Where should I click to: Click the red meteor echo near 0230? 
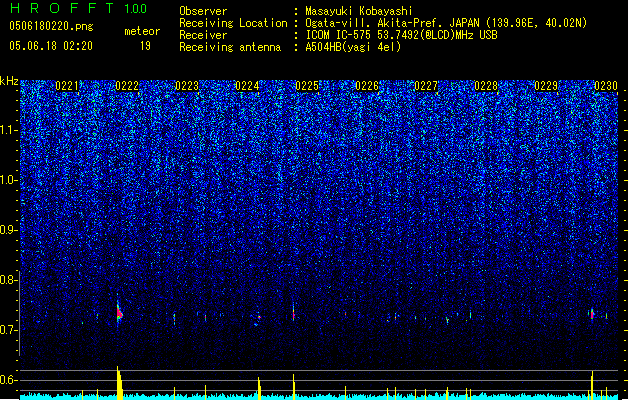[x=592, y=314]
